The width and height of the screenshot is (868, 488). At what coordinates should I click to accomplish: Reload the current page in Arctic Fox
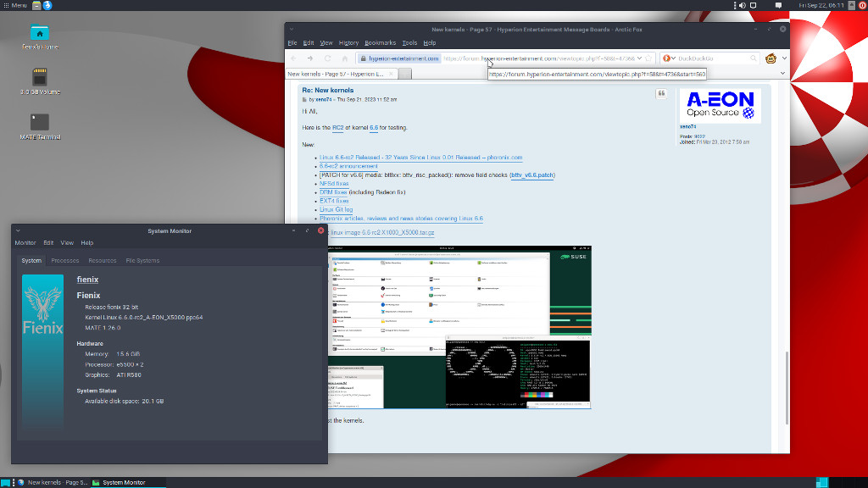coord(328,58)
